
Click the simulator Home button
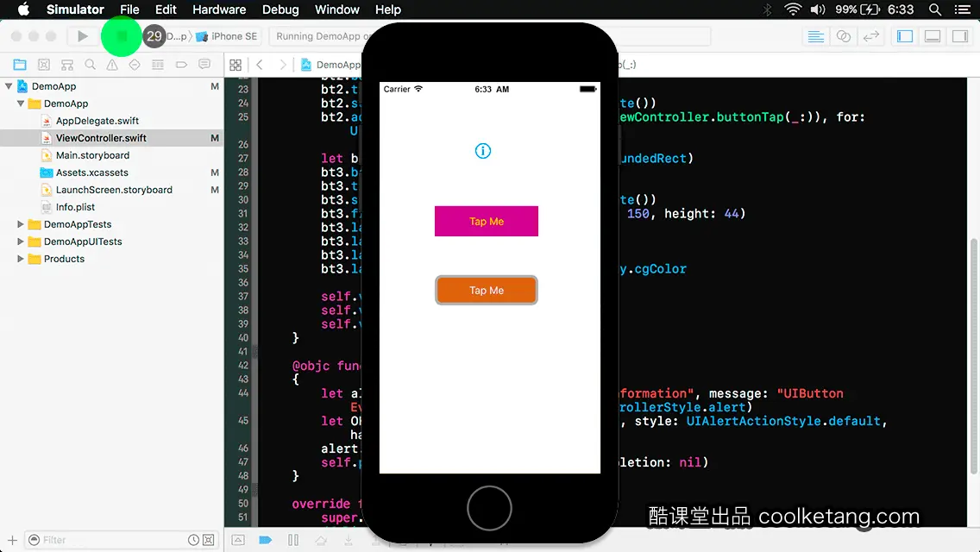click(x=489, y=508)
